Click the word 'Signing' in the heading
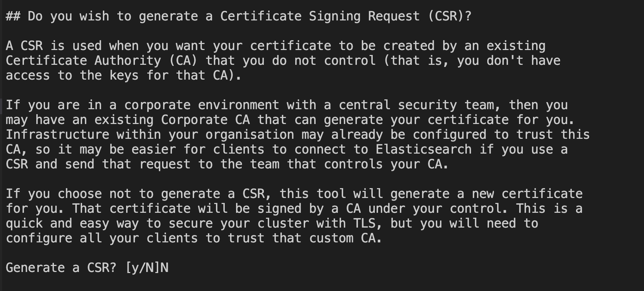 [335, 16]
